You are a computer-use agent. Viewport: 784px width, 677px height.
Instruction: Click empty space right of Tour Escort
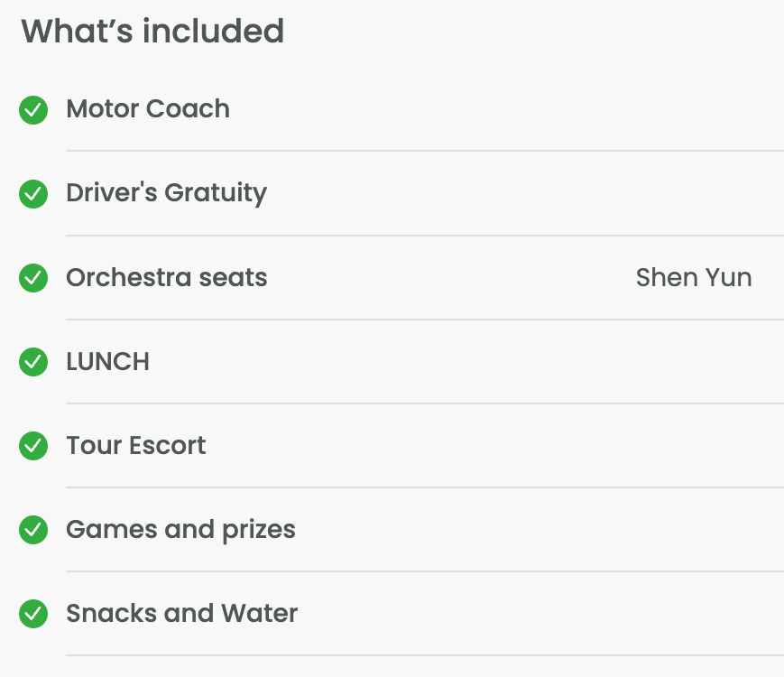[496, 445]
